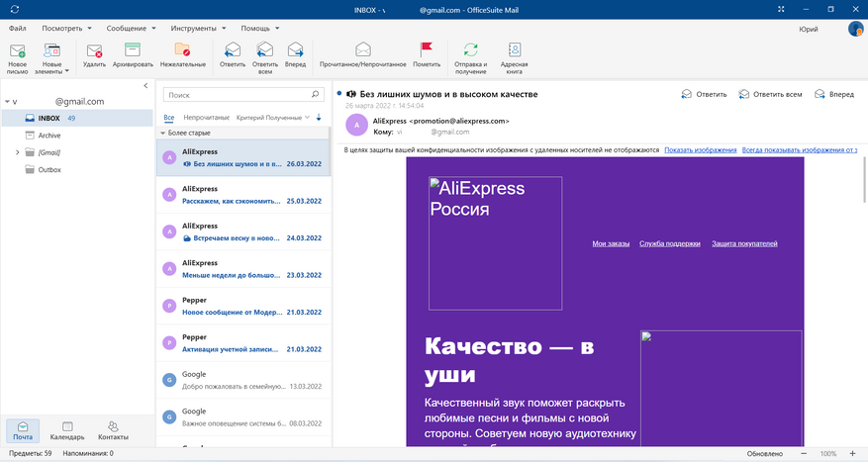Collapse the gmail.com account tree
Viewport: 868px width, 462px height.
7,102
